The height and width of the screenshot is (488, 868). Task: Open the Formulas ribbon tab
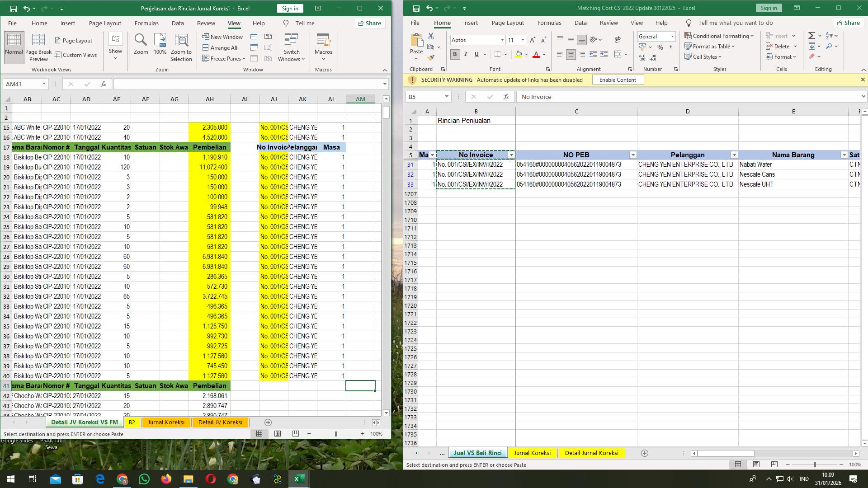click(x=549, y=23)
